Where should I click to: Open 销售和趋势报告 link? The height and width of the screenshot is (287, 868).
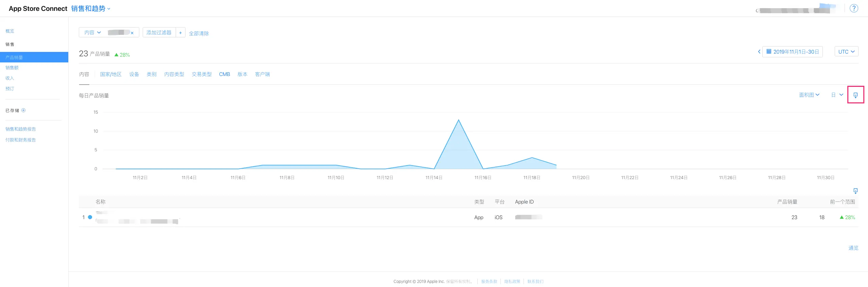[21, 129]
